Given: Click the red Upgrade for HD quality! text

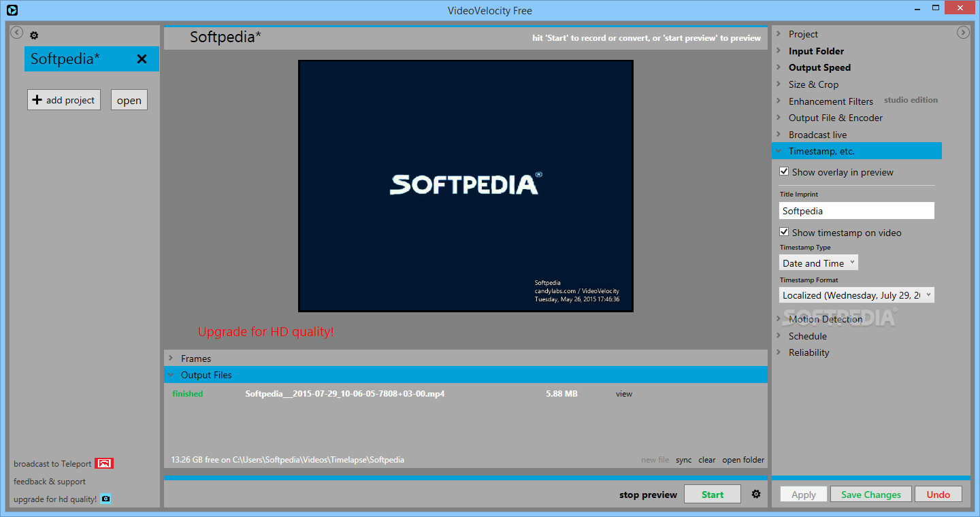Looking at the screenshot, I should point(266,332).
